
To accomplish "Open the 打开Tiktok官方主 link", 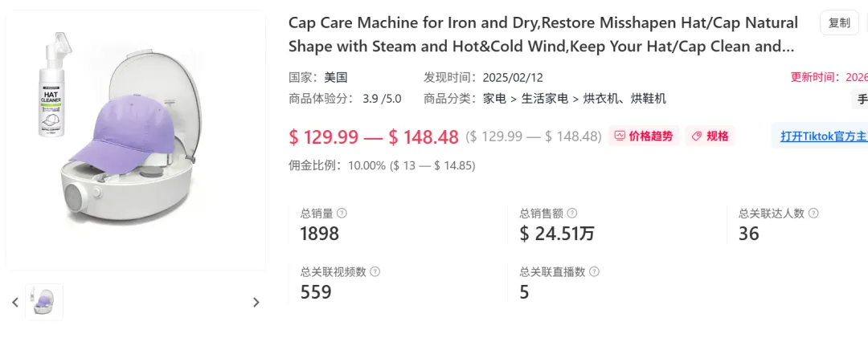I will pos(823,136).
